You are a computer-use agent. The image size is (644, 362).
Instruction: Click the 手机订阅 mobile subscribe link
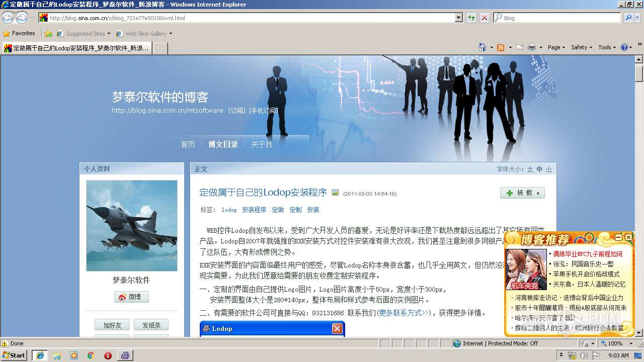[263, 111]
